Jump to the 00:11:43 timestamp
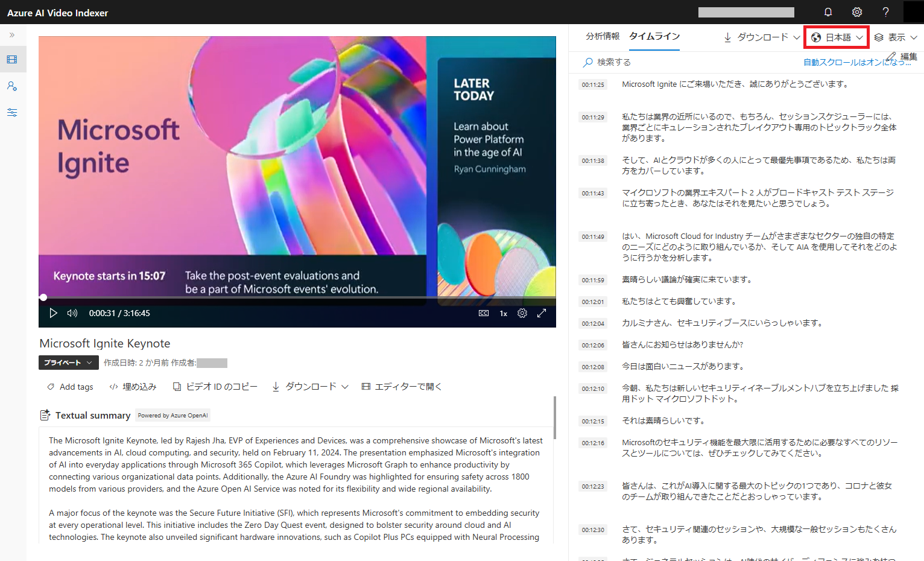Screen dimensions: 924x561 593,193
